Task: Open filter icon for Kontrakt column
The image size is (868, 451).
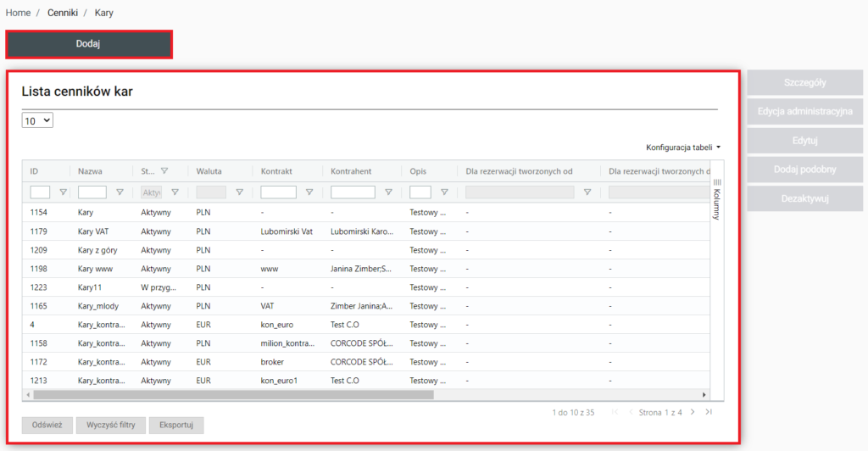Action: (309, 192)
